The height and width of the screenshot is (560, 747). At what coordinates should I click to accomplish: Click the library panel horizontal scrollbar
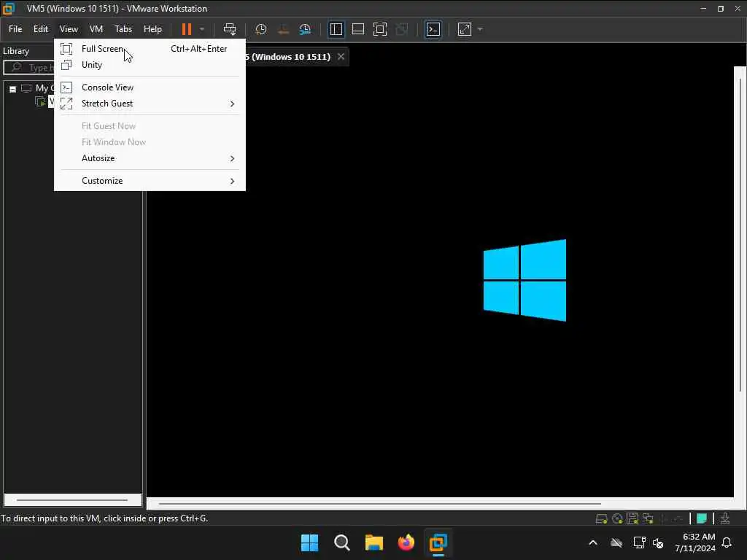(72, 500)
